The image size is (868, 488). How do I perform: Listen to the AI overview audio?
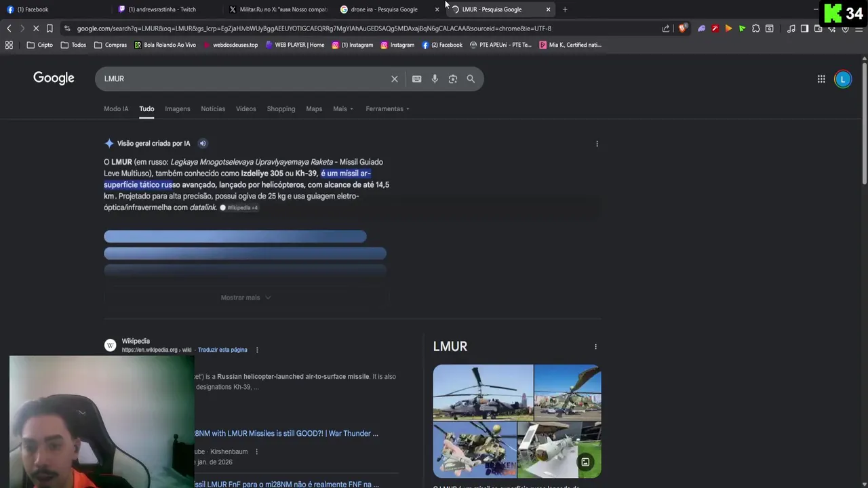coord(203,143)
